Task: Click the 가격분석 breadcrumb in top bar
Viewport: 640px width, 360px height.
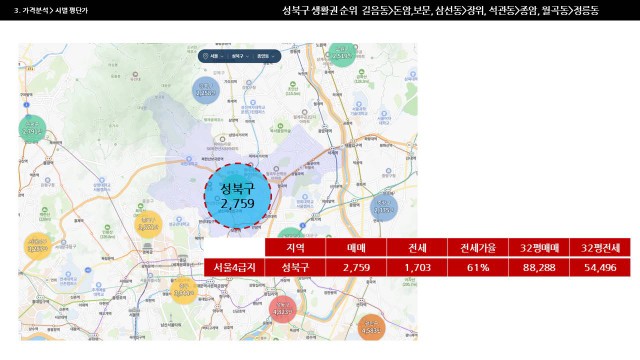Action: (x=31, y=11)
